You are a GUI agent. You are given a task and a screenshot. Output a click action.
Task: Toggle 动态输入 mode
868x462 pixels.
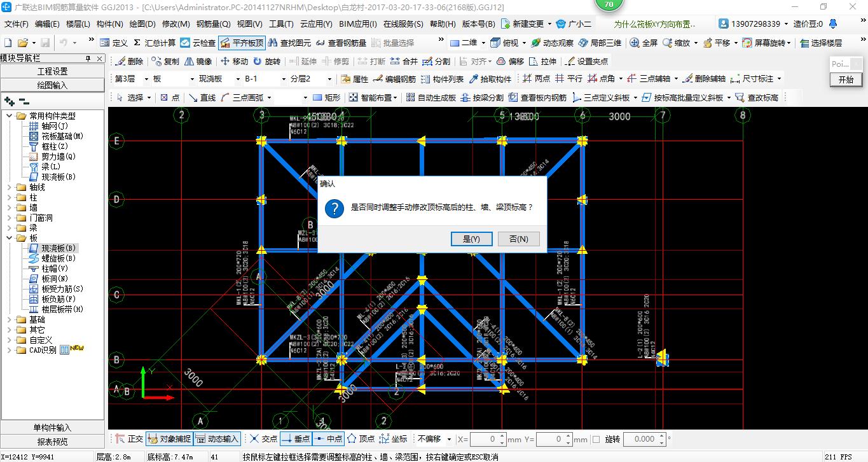click(x=216, y=439)
